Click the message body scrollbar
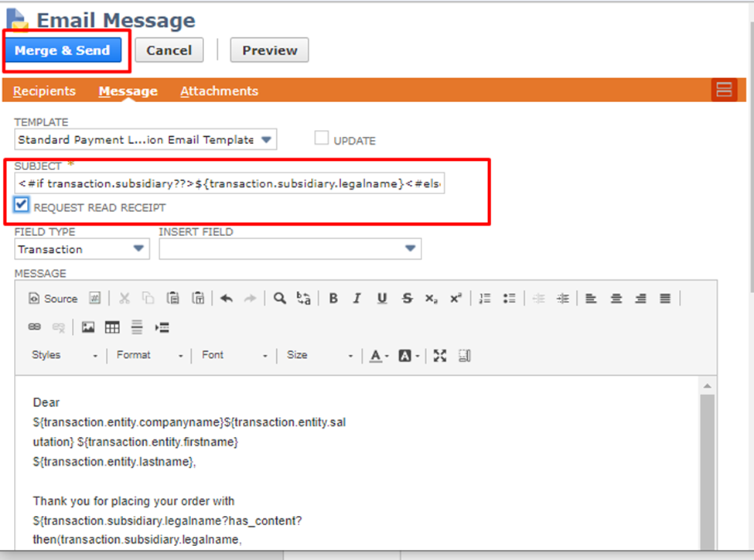 pos(707,472)
